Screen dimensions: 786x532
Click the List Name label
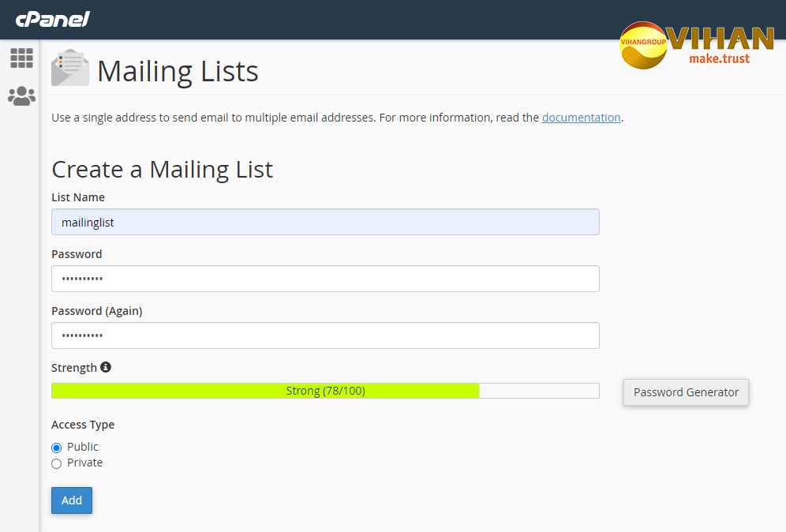tap(78, 197)
